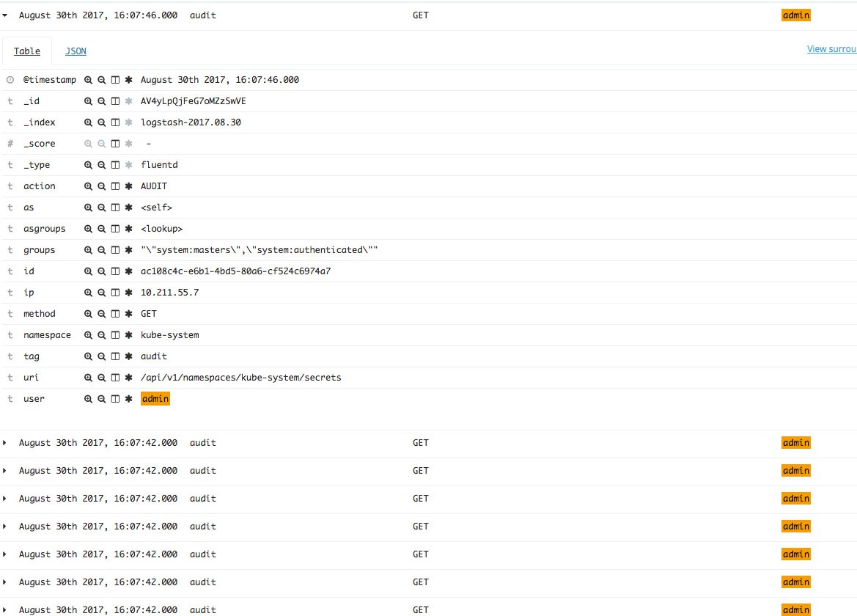
Task: Filter for value on _index row
Action: 88,122
